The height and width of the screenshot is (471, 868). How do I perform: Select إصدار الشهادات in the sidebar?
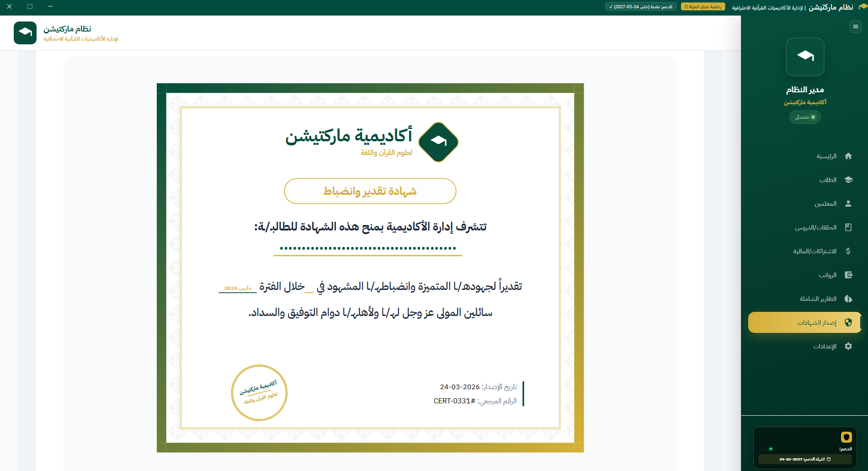[x=804, y=322]
